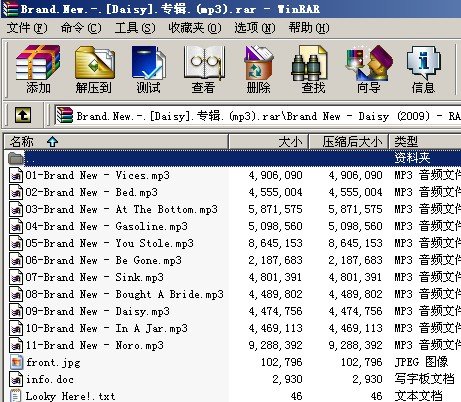The width and height of the screenshot is (461, 402).
Task: Go up one folder level with arrow button
Action: 23,115
